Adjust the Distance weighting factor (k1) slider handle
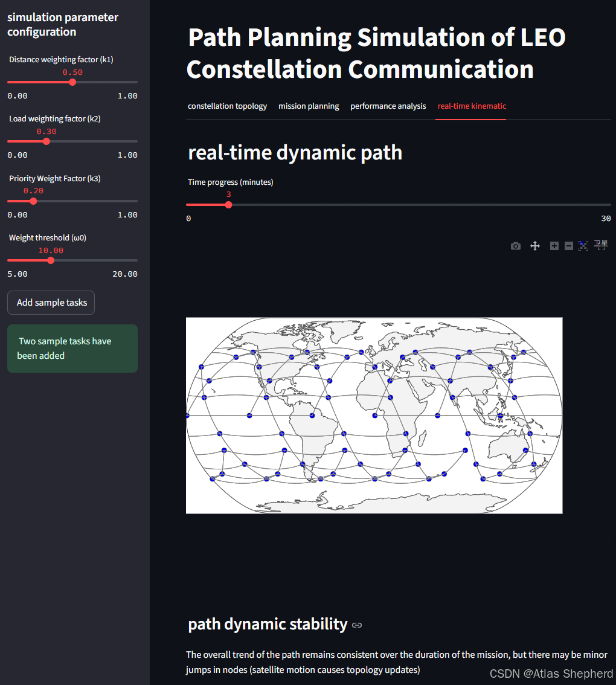This screenshot has width=616, height=685. tap(72, 82)
